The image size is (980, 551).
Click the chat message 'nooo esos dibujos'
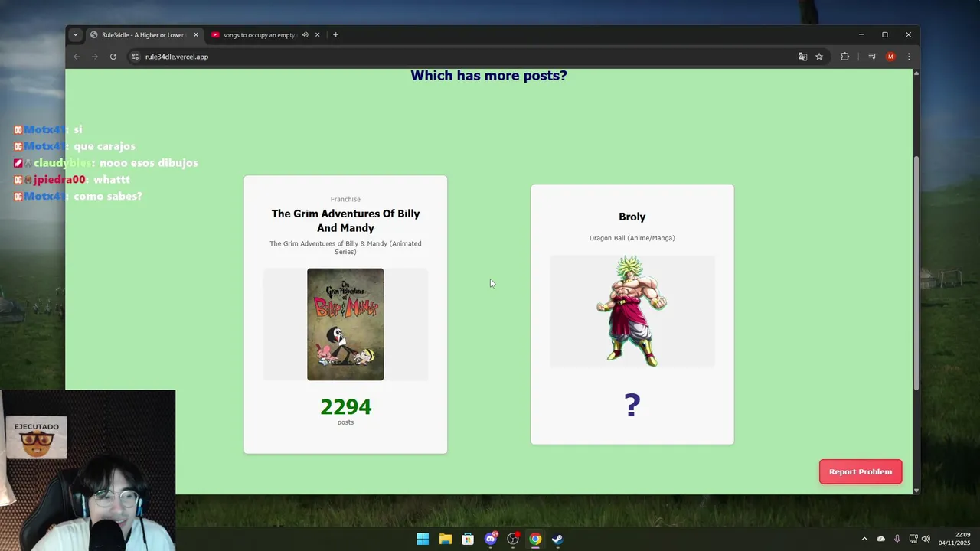pyautogui.click(x=149, y=163)
